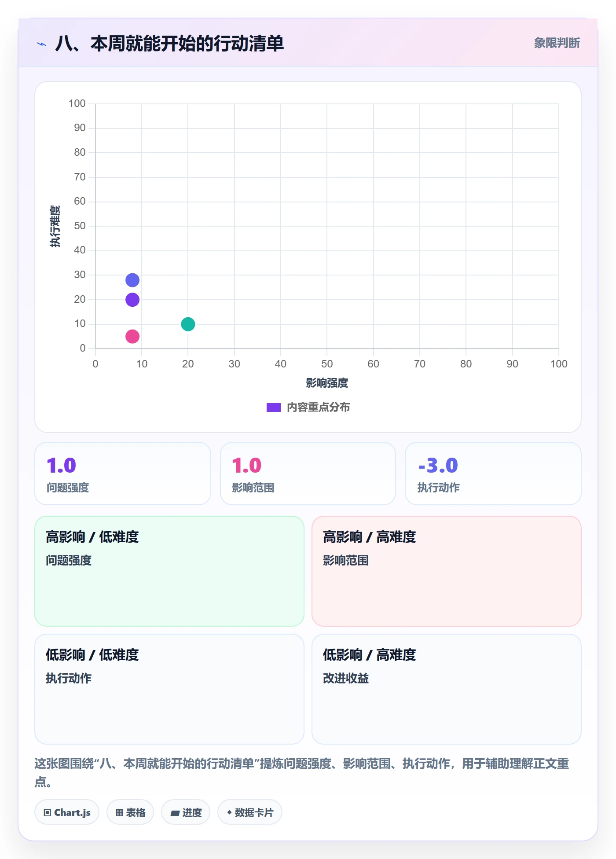The image size is (616, 859).
Task: Click the blue scatter point near 28
Action: (132, 280)
